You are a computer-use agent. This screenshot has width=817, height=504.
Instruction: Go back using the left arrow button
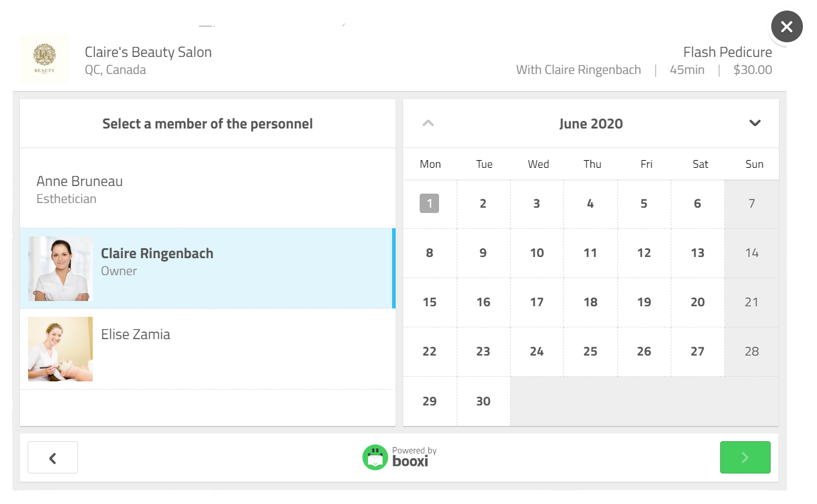(x=53, y=457)
